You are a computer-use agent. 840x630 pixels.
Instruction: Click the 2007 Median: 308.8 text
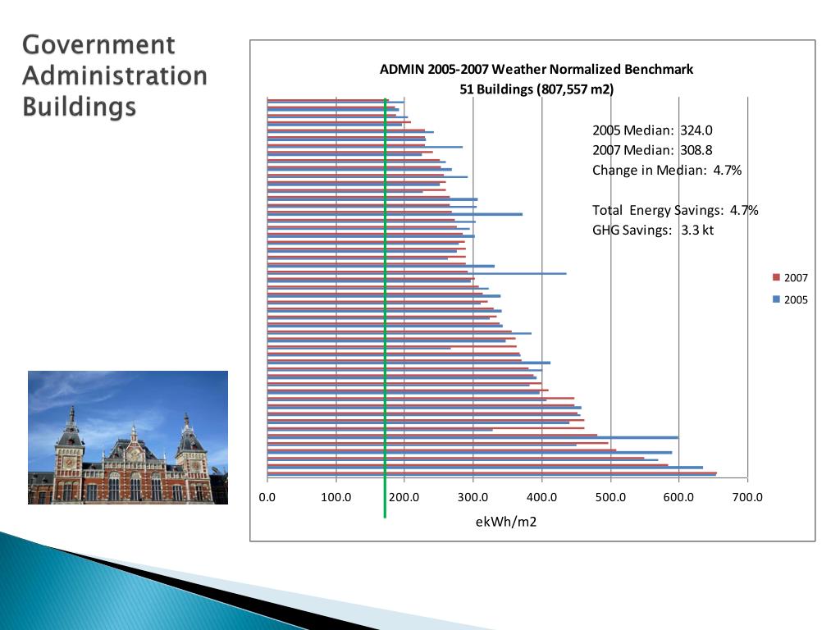652,150
